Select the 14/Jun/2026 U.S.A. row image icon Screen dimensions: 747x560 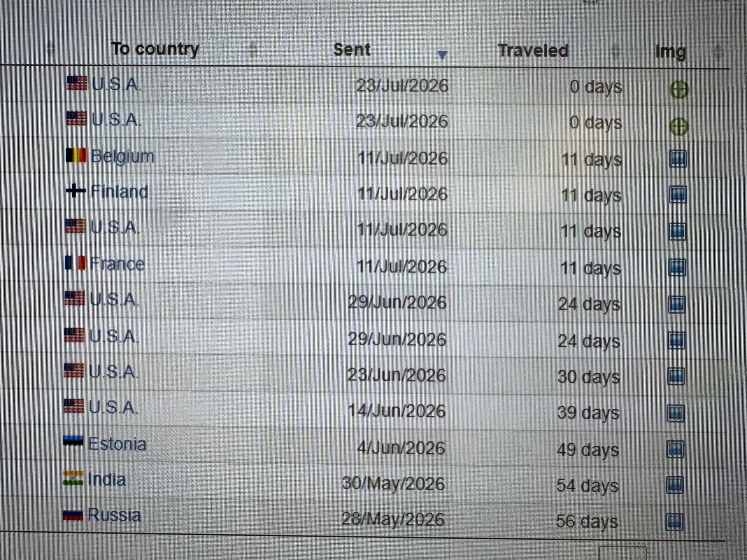click(675, 413)
